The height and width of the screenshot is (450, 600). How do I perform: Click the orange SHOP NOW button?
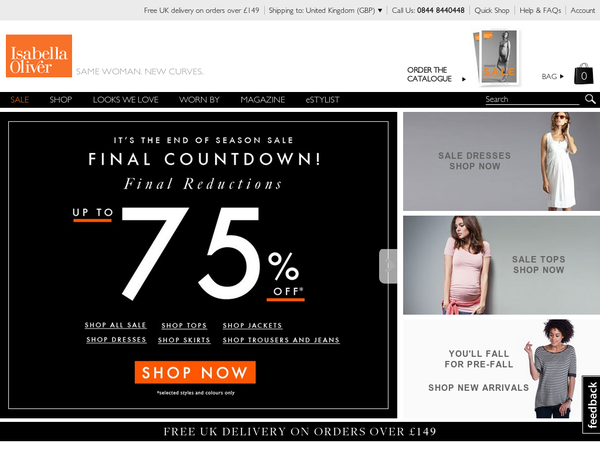195,372
